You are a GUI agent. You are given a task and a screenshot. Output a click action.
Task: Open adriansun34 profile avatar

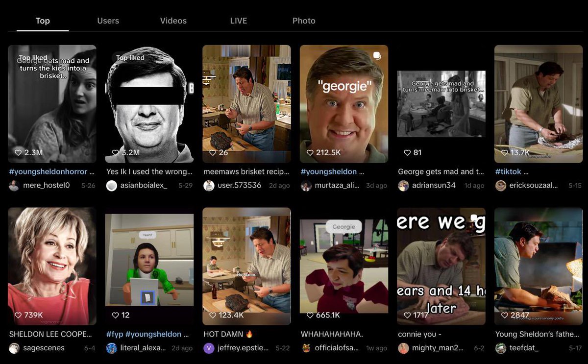click(403, 186)
